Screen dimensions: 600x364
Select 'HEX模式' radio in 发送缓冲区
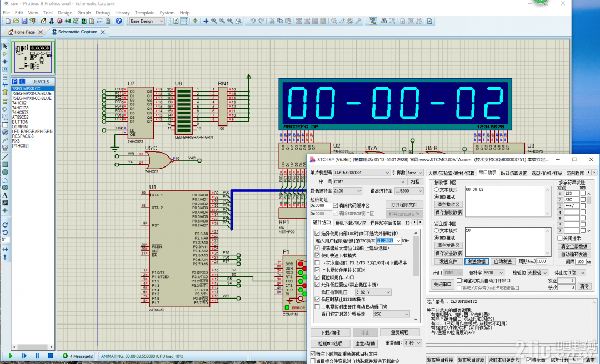[436, 237]
